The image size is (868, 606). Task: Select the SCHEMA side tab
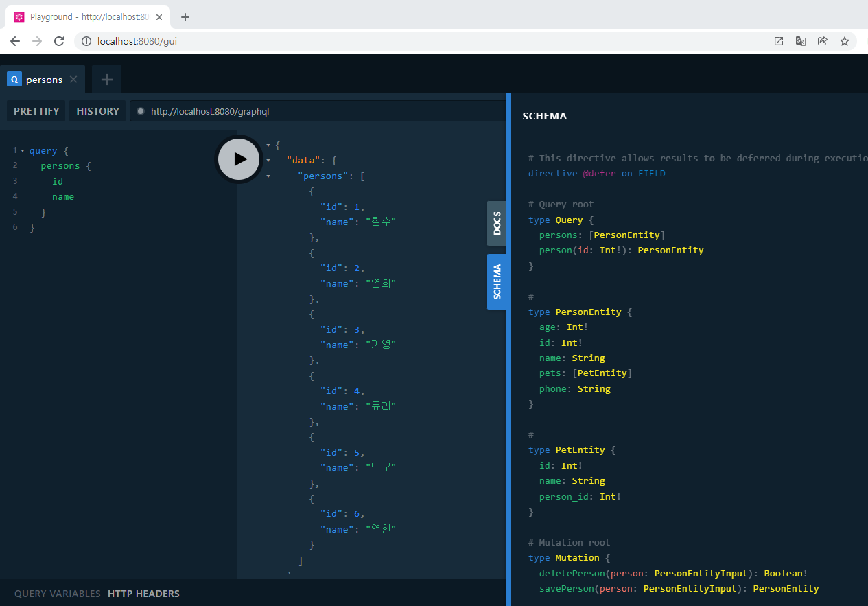(497, 282)
